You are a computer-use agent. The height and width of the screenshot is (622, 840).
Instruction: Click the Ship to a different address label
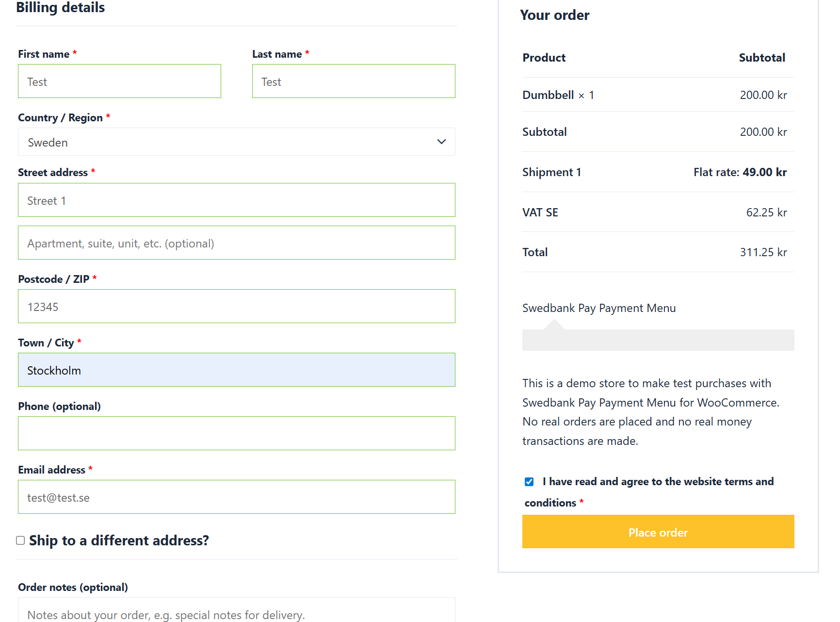click(119, 540)
